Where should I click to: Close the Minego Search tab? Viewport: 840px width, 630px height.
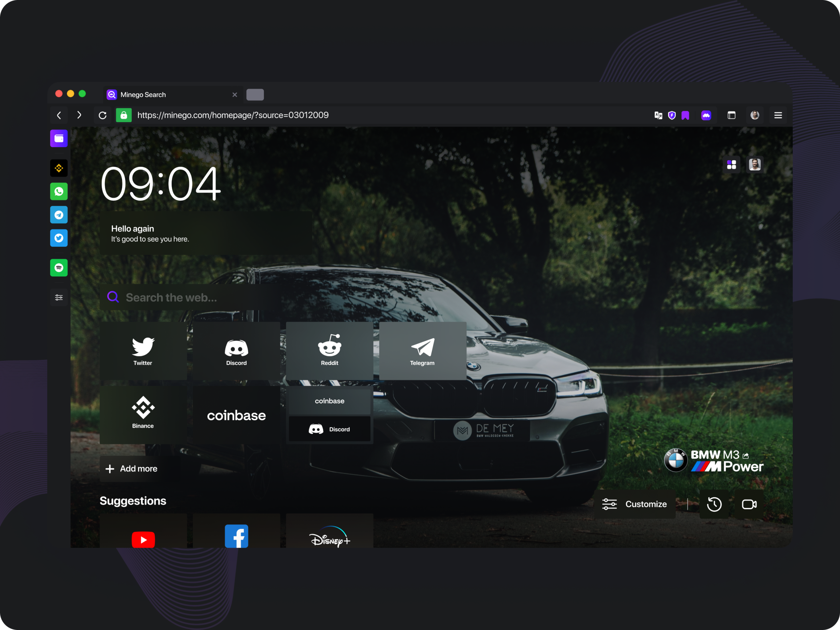pos(235,94)
